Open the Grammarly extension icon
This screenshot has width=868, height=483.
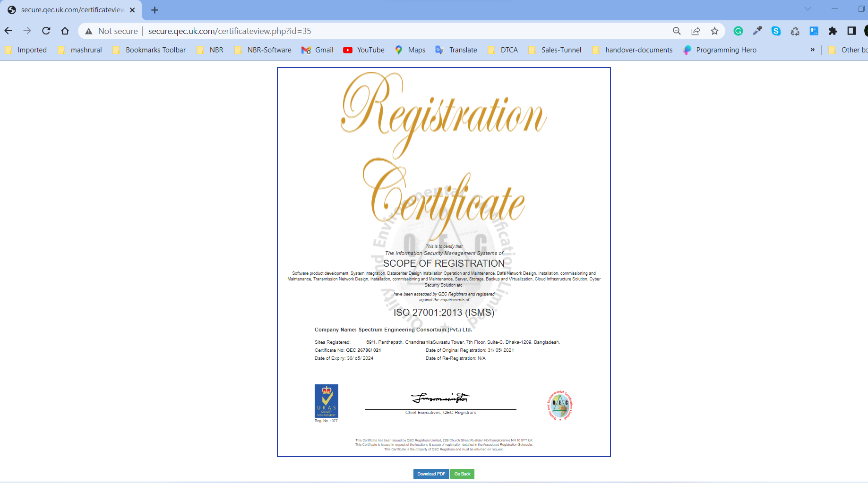click(x=738, y=31)
